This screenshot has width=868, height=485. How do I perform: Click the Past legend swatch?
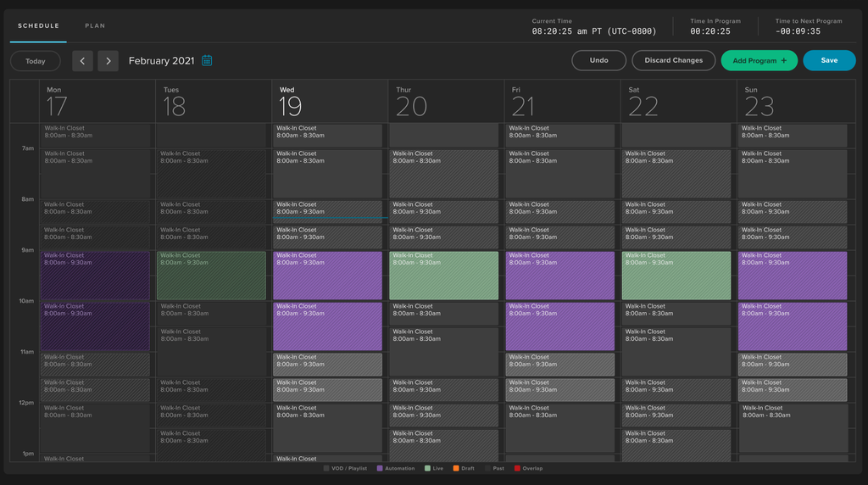[487, 468]
